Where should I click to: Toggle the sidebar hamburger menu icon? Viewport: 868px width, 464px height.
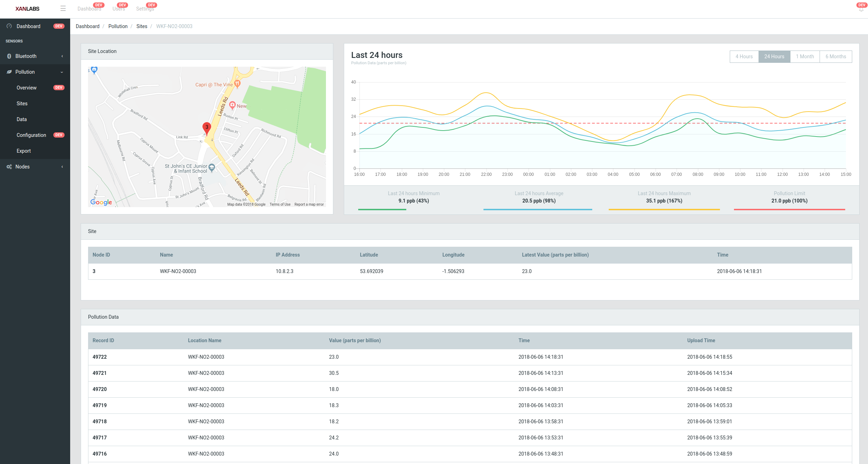(63, 8)
